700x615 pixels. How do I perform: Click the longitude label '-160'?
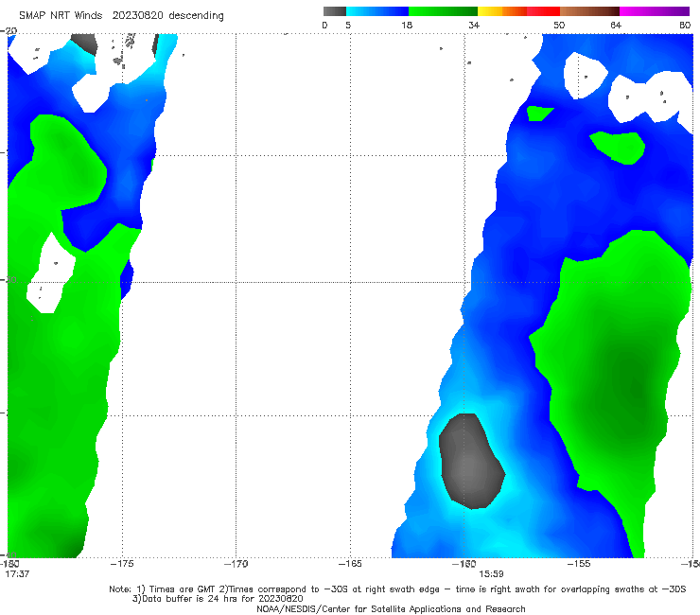(464, 564)
